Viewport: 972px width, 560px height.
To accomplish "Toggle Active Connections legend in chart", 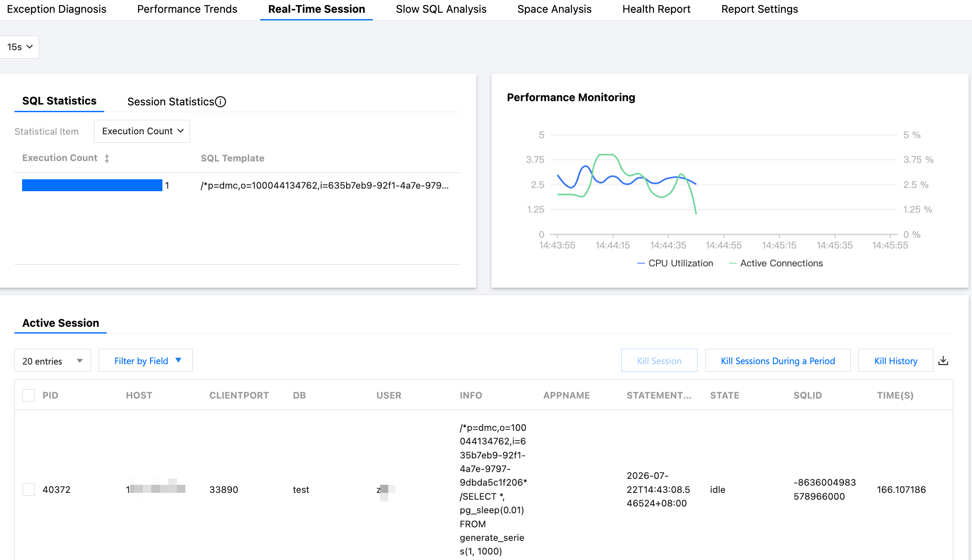I will (776, 263).
